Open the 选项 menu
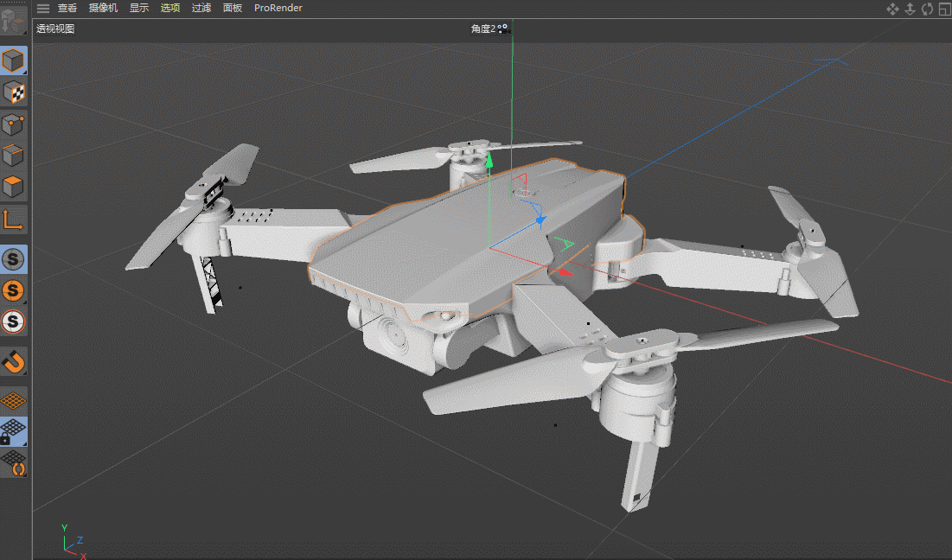The height and width of the screenshot is (560, 952). tap(170, 8)
